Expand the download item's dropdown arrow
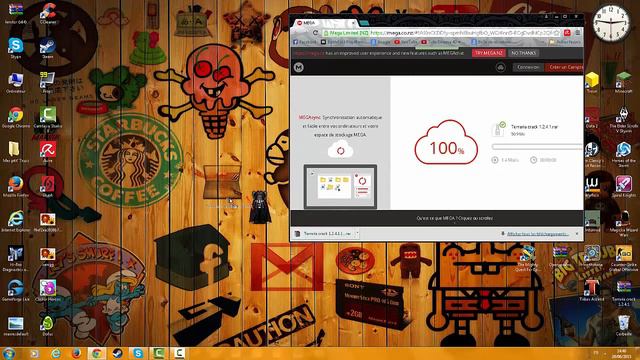The width and height of the screenshot is (640, 360). pyautogui.click(x=357, y=234)
